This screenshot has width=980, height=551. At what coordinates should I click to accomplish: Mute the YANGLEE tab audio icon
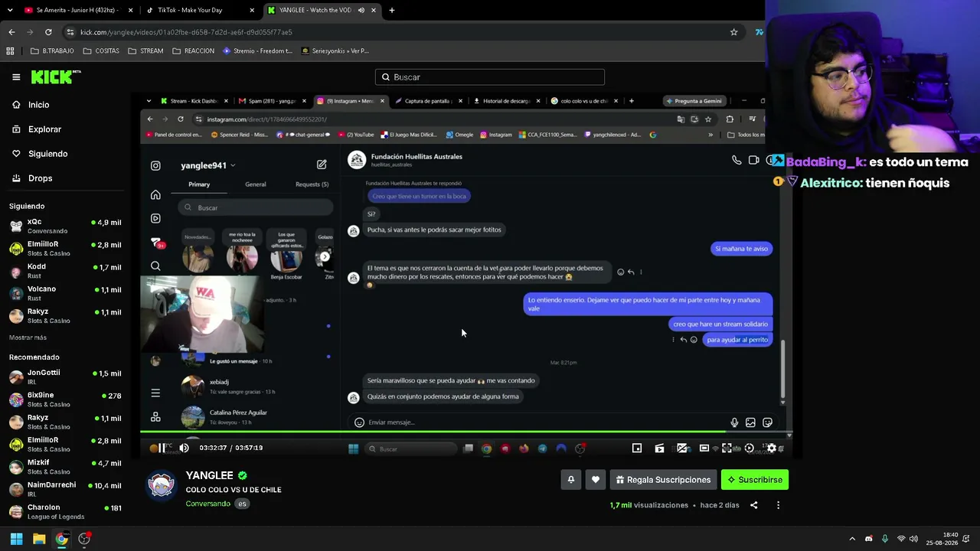point(361,10)
